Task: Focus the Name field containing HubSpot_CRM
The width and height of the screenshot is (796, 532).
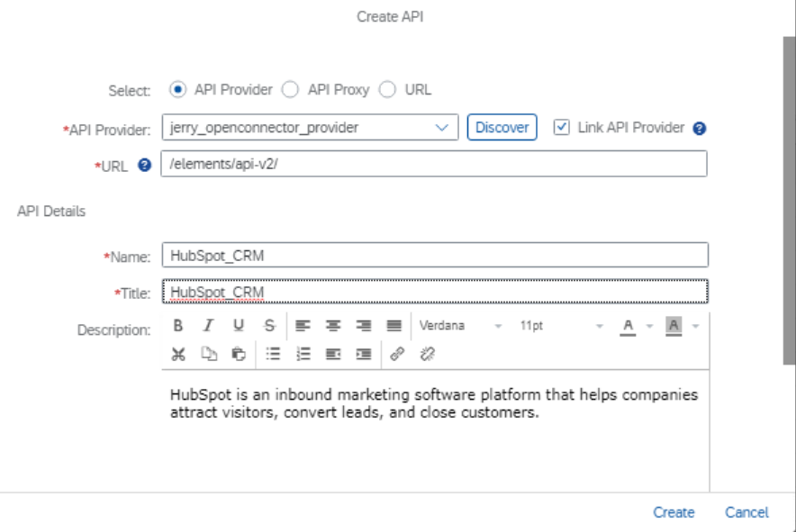Action: tap(435, 255)
